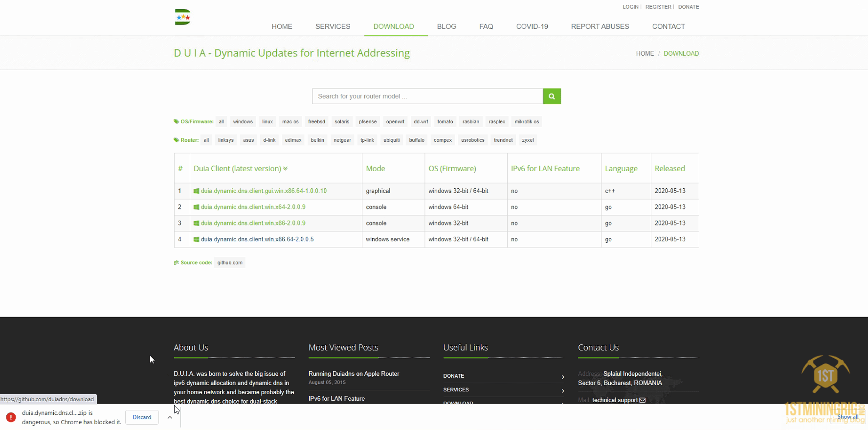Filter OS/Firmware by rasbian
The image size is (868, 430).
[x=471, y=122]
